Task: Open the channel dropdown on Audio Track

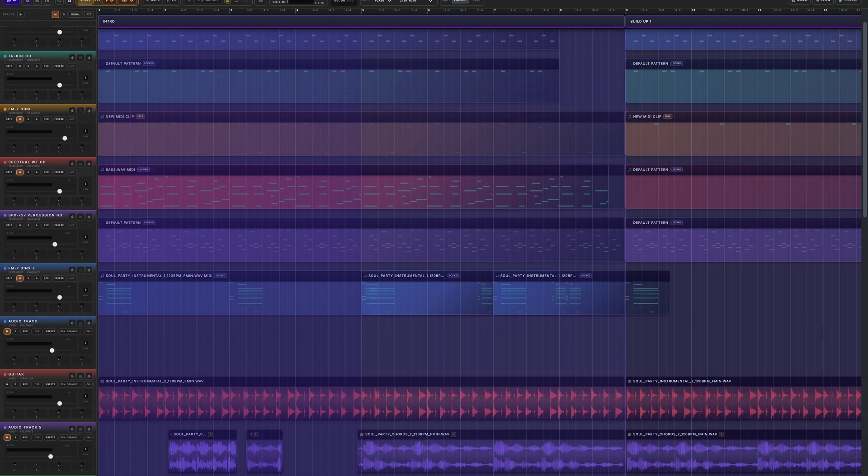Action: pos(89,331)
